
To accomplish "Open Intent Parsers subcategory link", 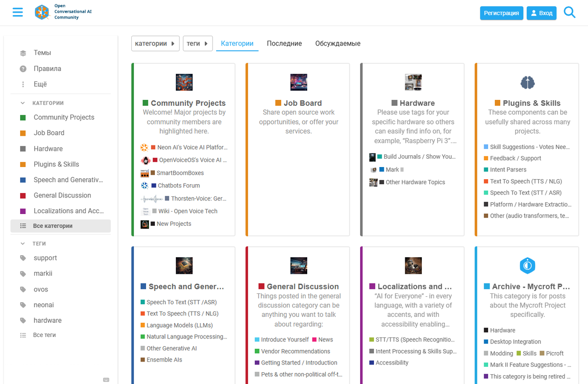I will [x=508, y=169].
